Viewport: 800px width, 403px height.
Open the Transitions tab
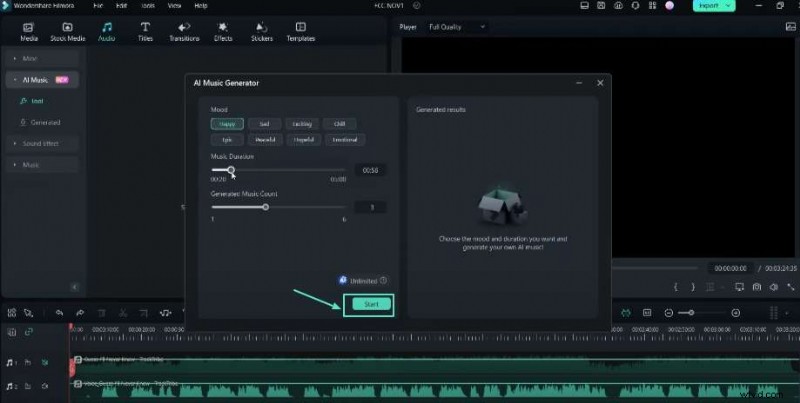pyautogui.click(x=184, y=32)
